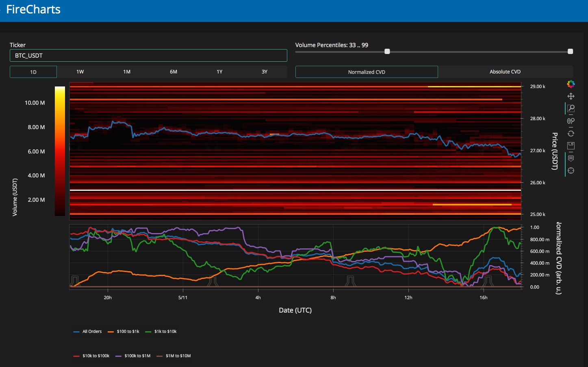Click the BTC_USDT ticker input field
The height and width of the screenshot is (367, 588).
tap(148, 56)
